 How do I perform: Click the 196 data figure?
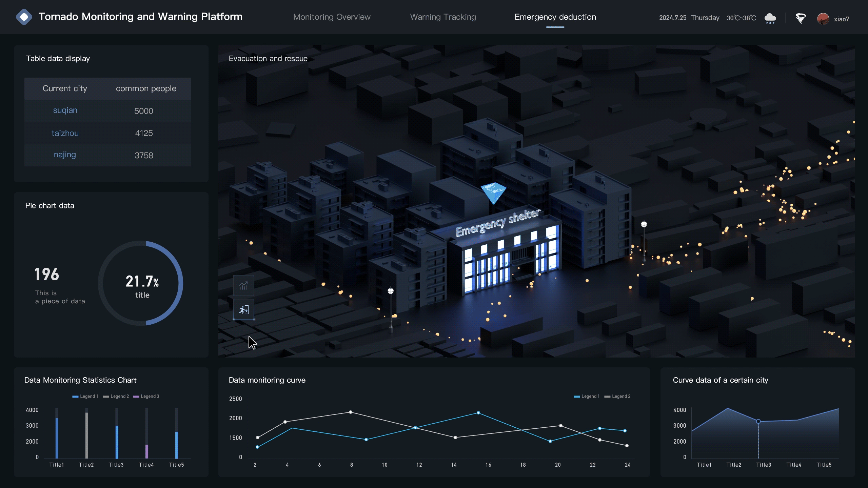47,274
